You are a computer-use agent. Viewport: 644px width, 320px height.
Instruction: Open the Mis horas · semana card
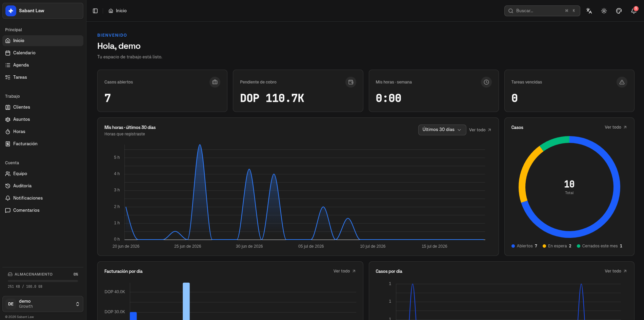click(434, 91)
